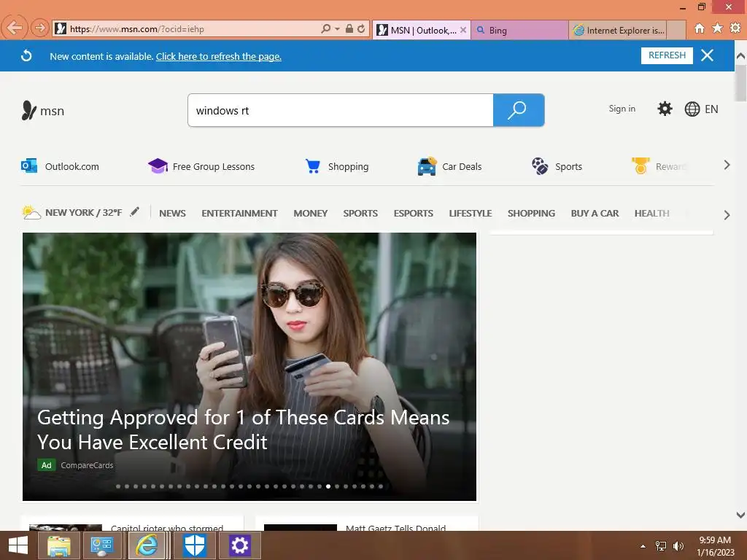
Task: Expand shortcuts row with right chevron
Action: coord(727,166)
